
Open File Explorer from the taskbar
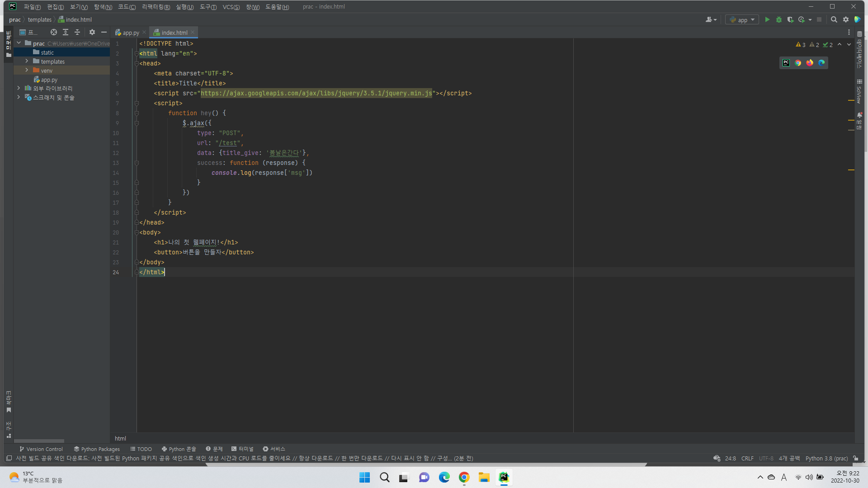[x=484, y=478]
